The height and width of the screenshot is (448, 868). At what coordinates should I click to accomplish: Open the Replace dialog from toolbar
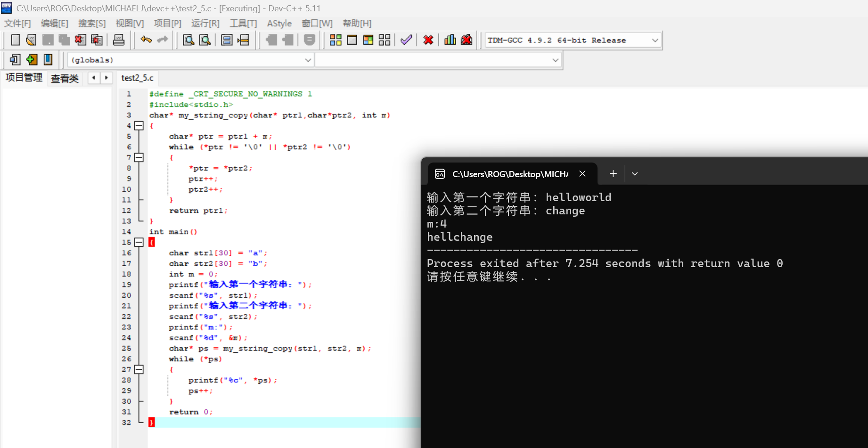tap(205, 40)
